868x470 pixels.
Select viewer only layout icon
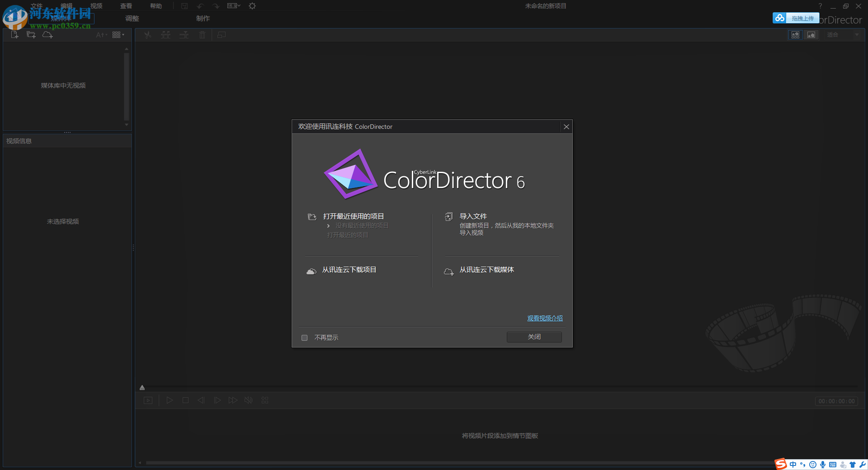[x=811, y=35]
